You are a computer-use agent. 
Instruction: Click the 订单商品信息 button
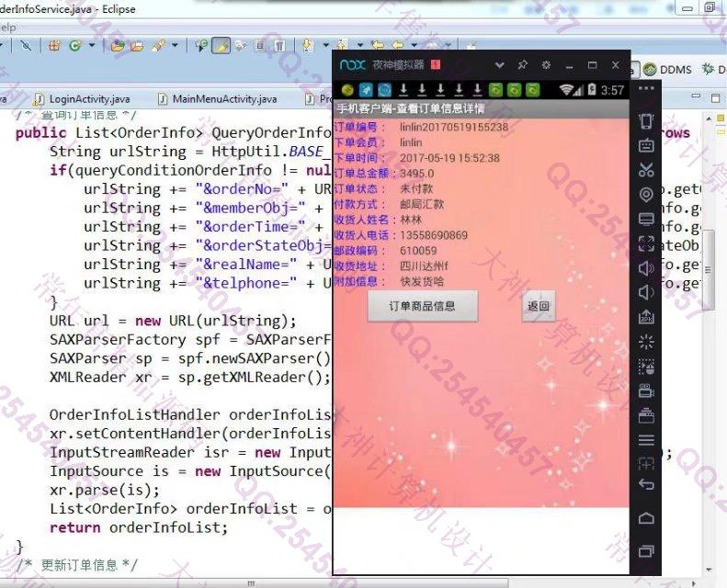point(423,306)
